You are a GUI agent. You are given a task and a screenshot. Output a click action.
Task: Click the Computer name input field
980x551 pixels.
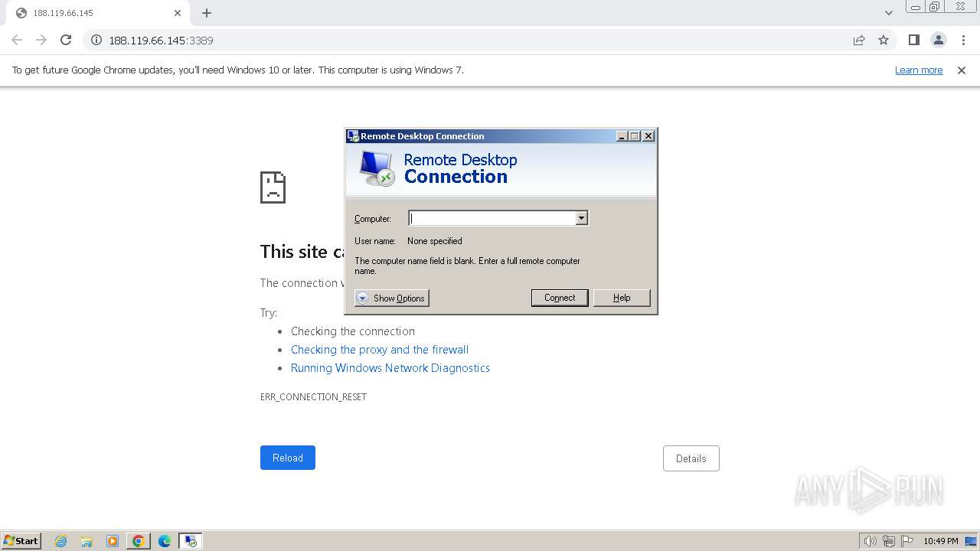click(x=492, y=218)
